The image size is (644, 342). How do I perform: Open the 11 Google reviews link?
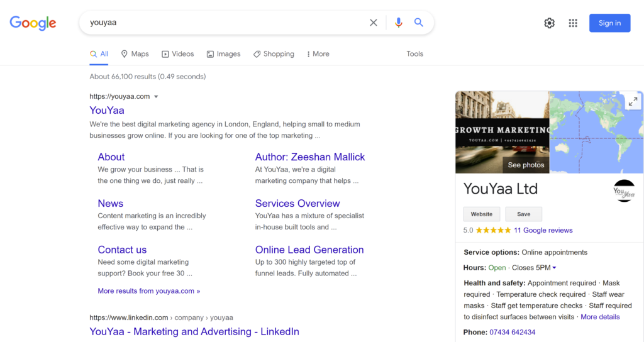[x=543, y=230]
